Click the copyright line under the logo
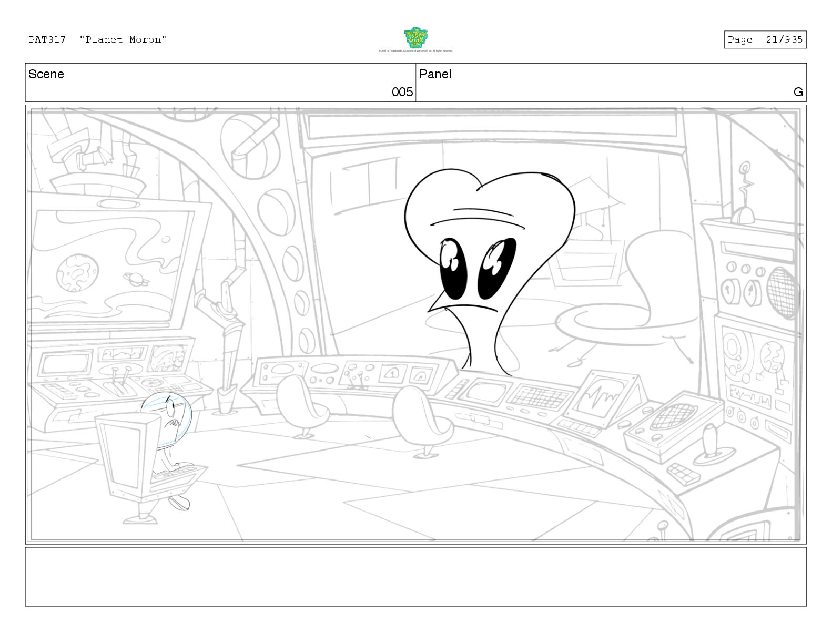832x644 pixels. pyautogui.click(x=415, y=51)
